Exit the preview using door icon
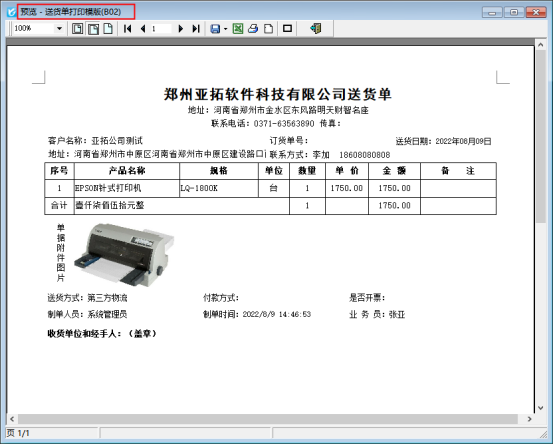The image size is (554, 444). 316,28
